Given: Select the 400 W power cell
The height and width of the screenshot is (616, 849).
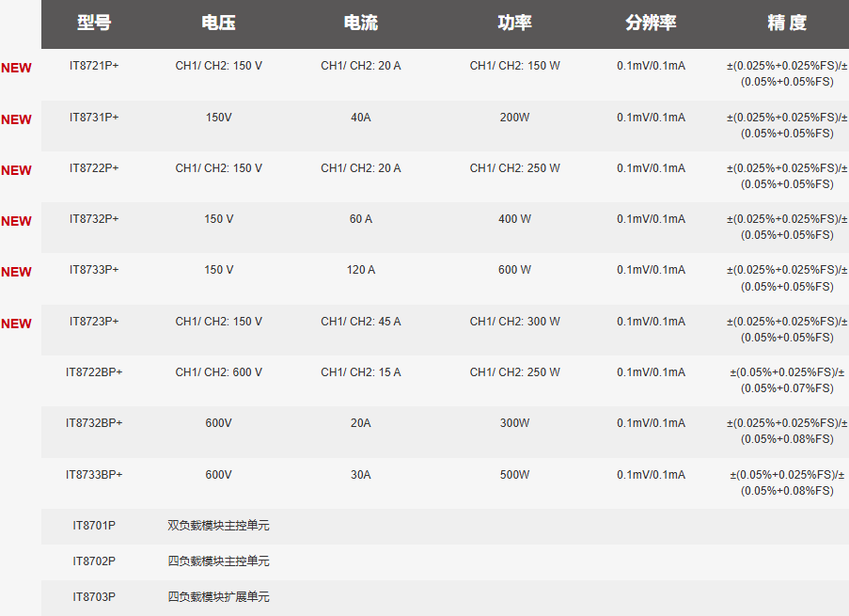Looking at the screenshot, I should point(514,219).
